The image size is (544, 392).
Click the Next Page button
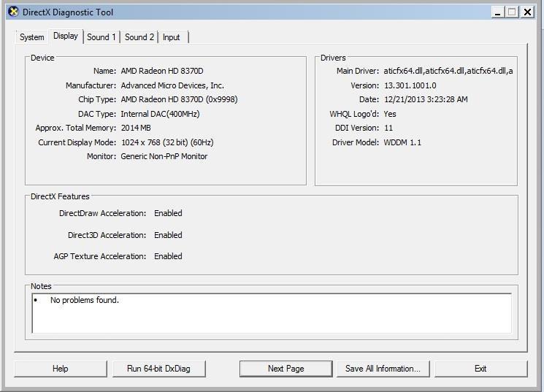click(x=286, y=369)
